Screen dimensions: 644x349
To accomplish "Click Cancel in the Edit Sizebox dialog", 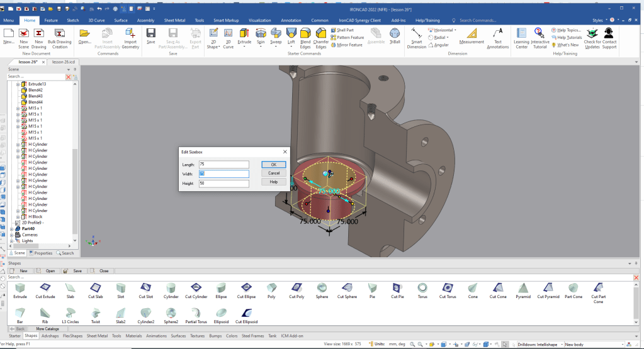I will click(274, 173).
